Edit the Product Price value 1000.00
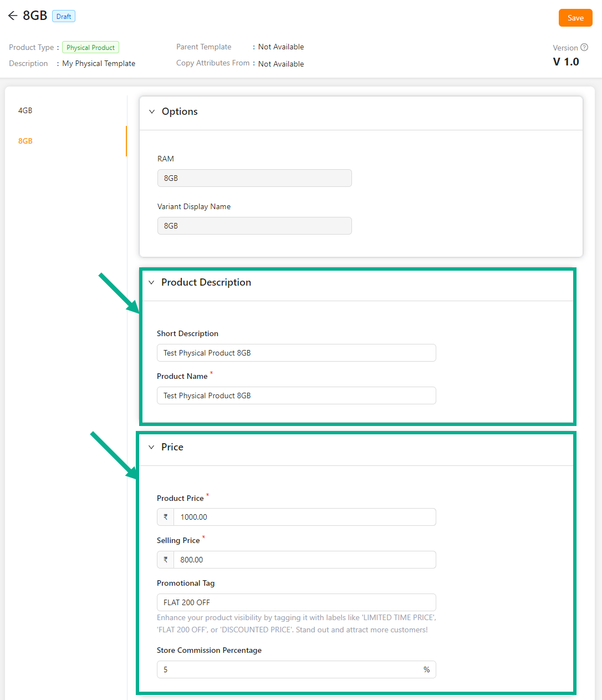The width and height of the screenshot is (602, 700). [304, 517]
